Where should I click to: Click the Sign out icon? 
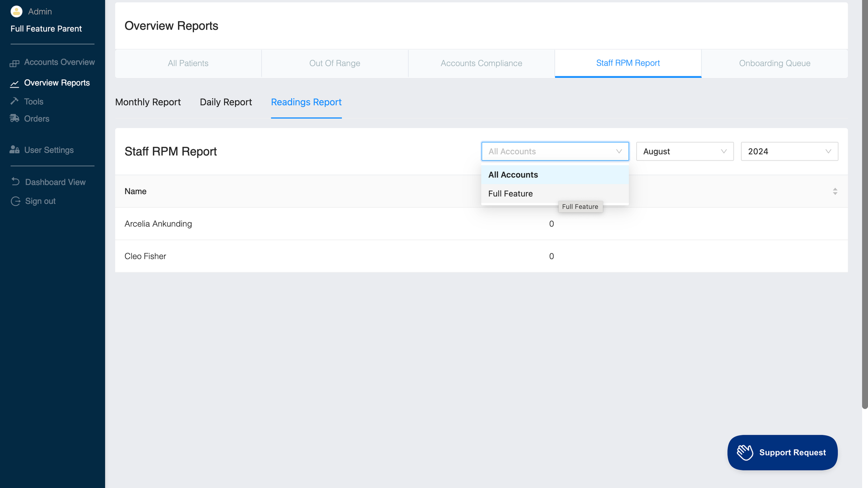pyautogui.click(x=16, y=201)
